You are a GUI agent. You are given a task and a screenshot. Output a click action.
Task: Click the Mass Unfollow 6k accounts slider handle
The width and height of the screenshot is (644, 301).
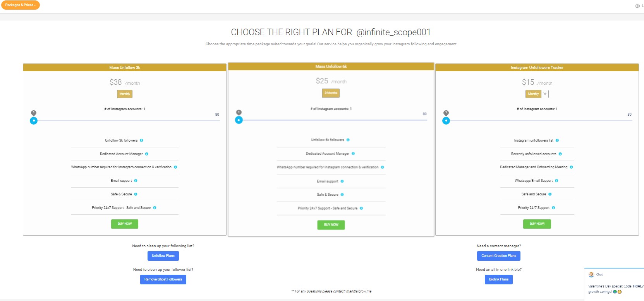point(239,120)
